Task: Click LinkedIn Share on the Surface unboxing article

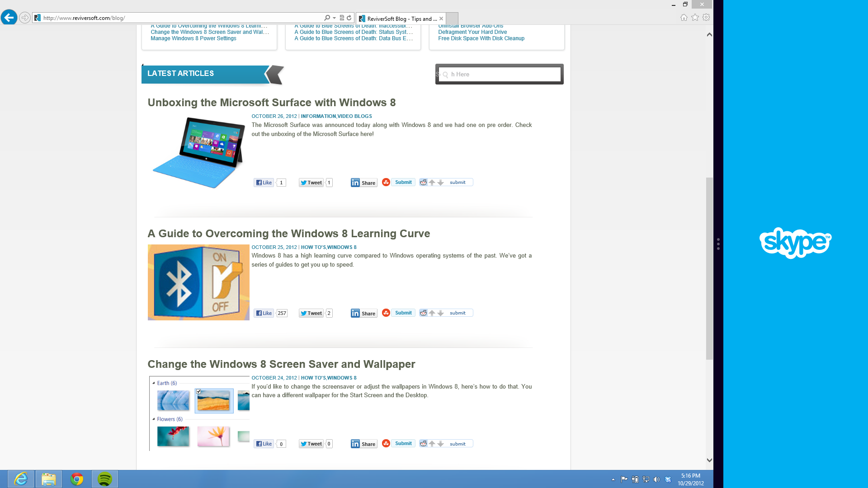Action: [364, 183]
